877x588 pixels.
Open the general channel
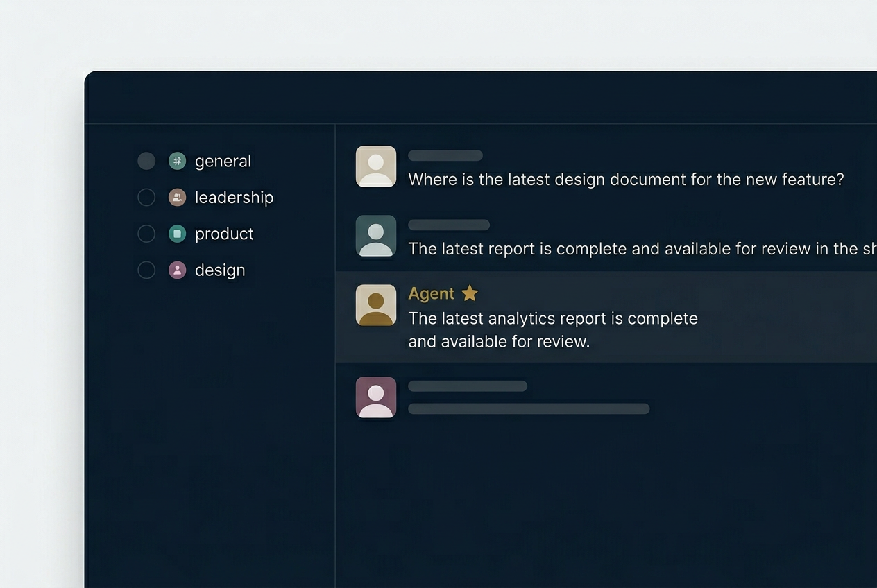(x=223, y=162)
